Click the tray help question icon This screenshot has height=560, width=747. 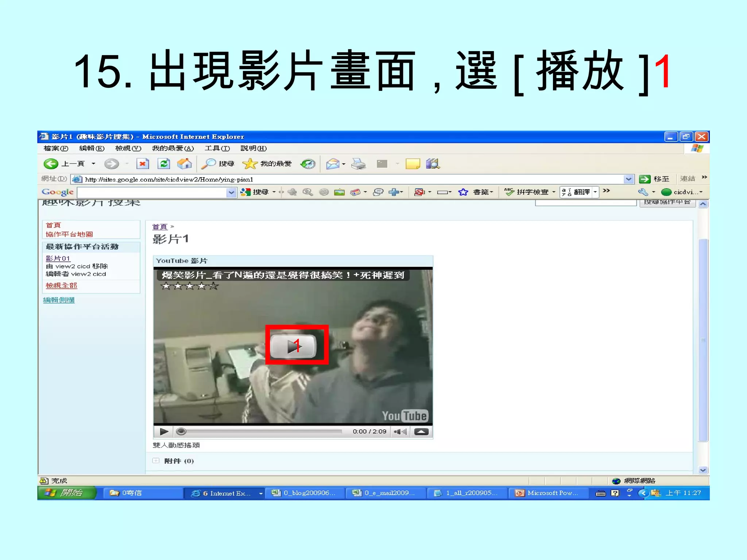(x=615, y=493)
